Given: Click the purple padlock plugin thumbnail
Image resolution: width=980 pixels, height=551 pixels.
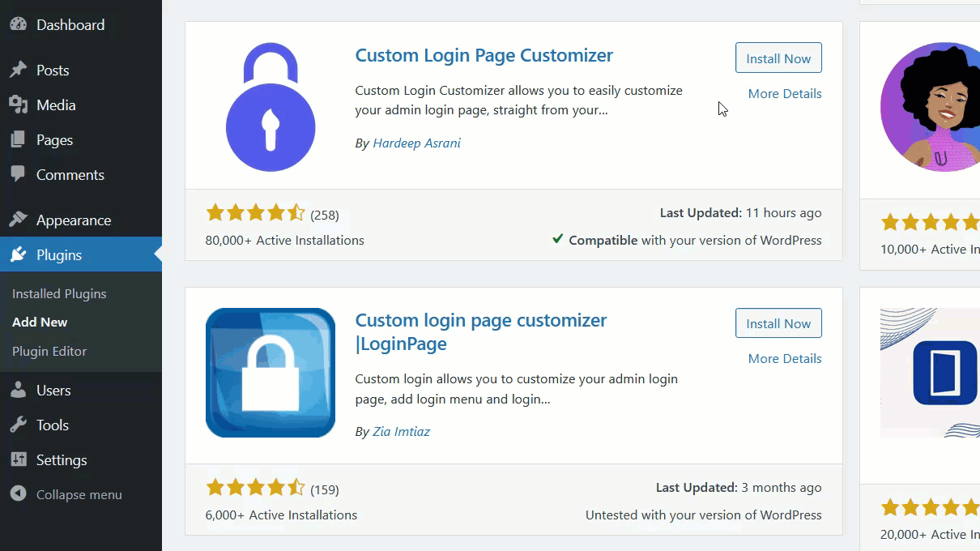Looking at the screenshot, I should (x=271, y=107).
